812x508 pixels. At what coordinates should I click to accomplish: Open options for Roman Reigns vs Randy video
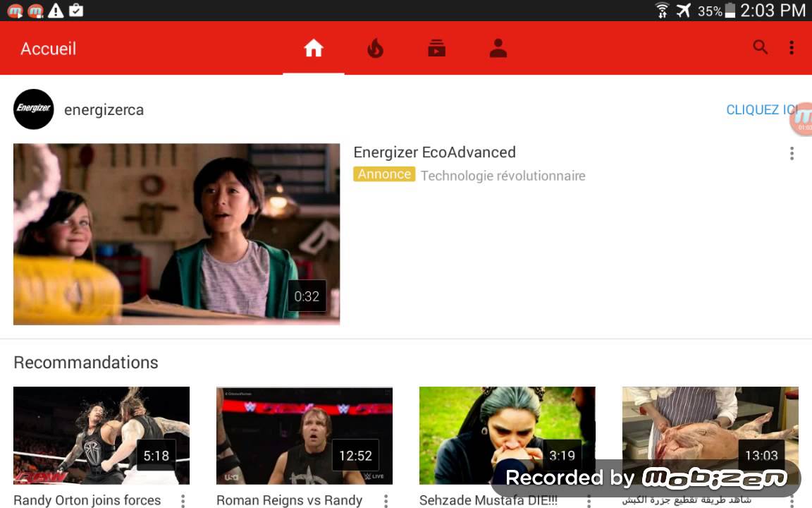coord(386,501)
